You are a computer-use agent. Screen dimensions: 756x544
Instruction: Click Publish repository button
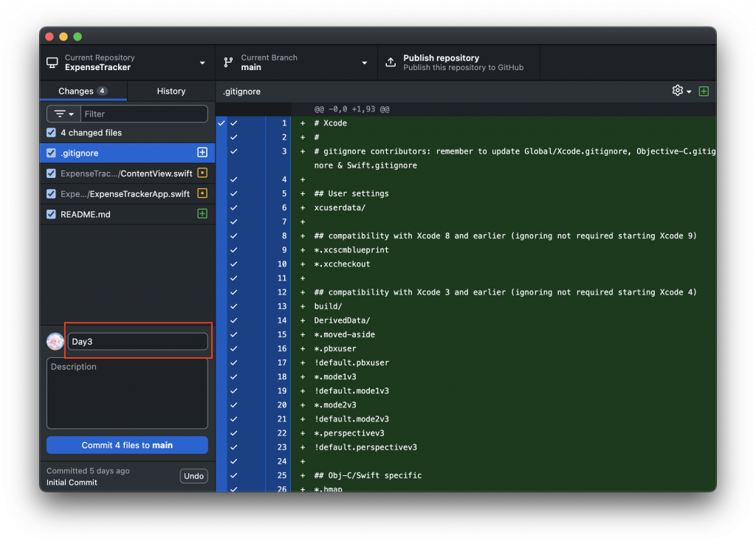coord(458,63)
